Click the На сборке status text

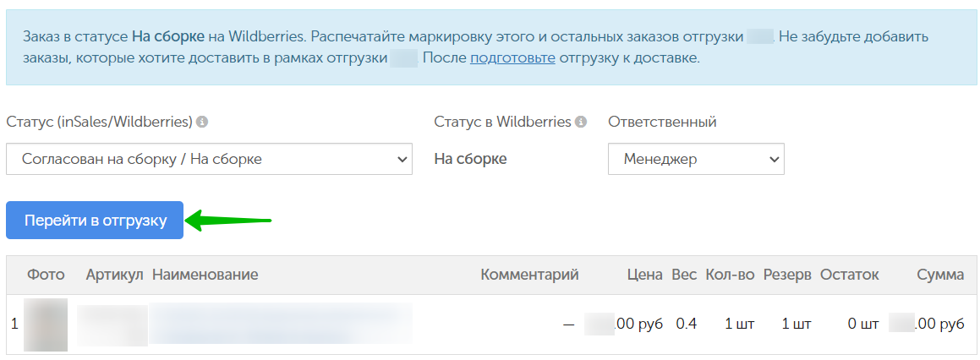click(471, 160)
